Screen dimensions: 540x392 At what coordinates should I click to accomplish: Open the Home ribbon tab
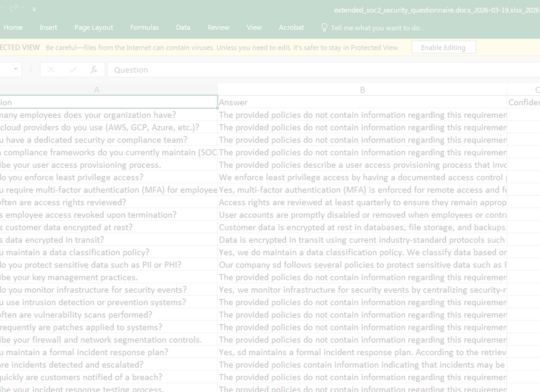pos(13,28)
